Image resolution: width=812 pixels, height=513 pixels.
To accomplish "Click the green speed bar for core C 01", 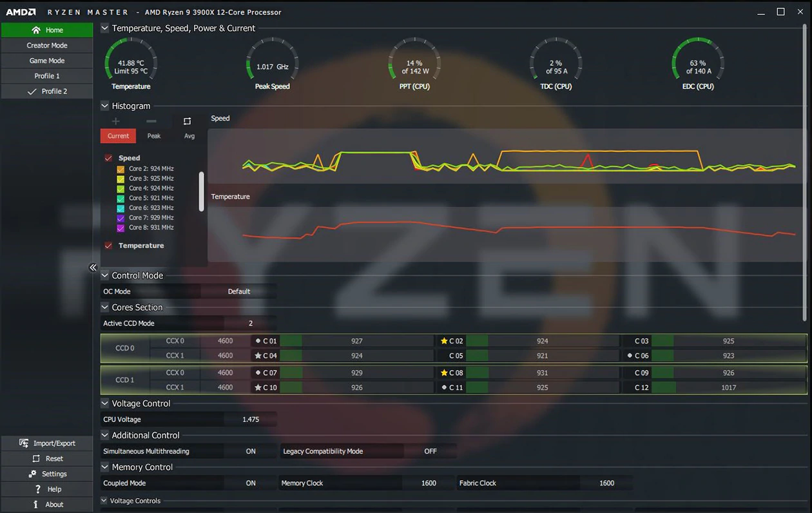I will (x=292, y=340).
